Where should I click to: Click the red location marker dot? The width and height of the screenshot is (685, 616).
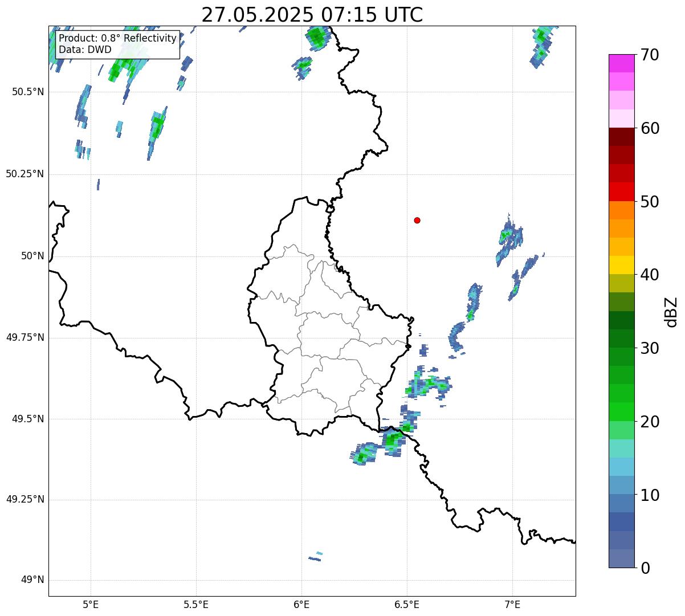[x=417, y=220]
